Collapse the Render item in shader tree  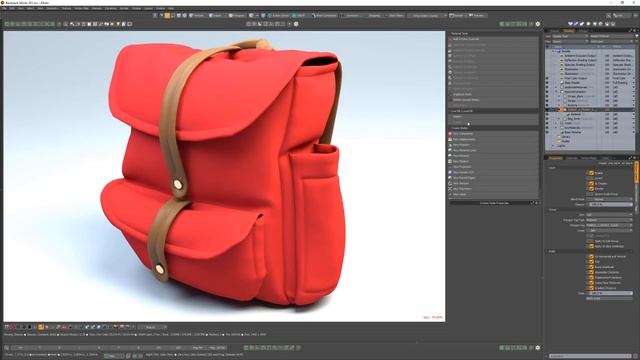pyautogui.click(x=554, y=51)
